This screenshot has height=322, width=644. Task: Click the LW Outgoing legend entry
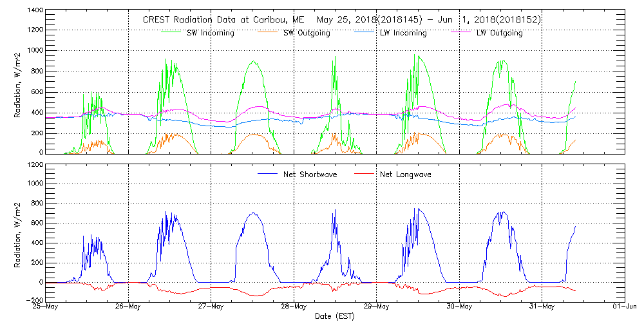point(499,33)
